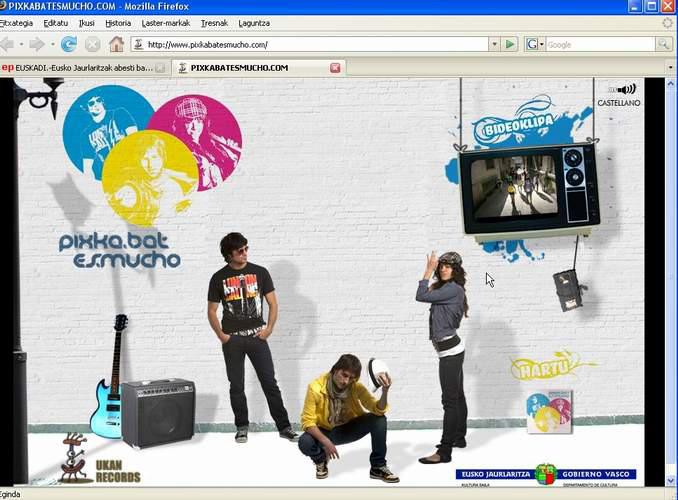
Task: Close the EUSKADI tab with its X
Action: [x=160, y=68]
